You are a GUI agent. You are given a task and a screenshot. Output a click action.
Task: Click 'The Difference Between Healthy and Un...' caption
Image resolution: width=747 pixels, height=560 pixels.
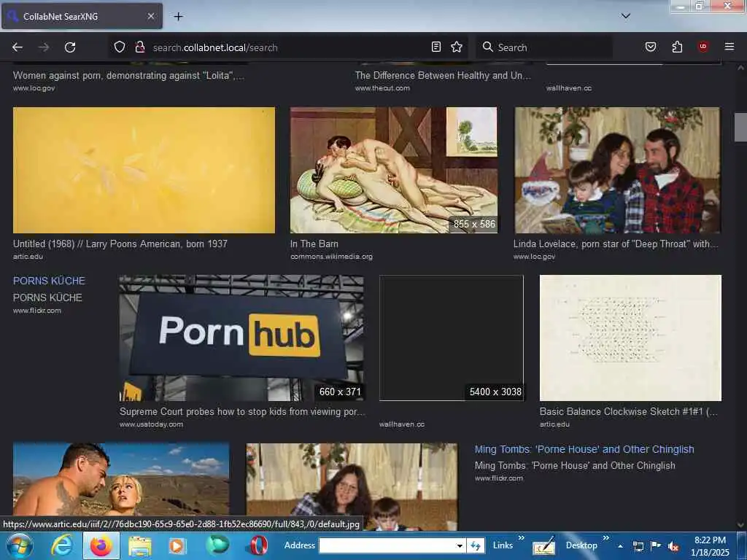tap(443, 75)
